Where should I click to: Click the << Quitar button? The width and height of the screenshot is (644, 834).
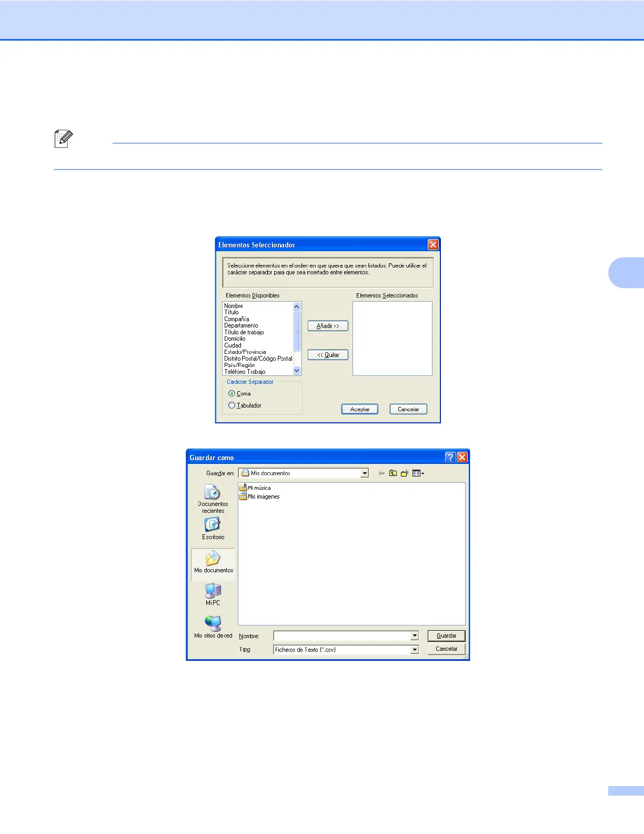(x=328, y=355)
